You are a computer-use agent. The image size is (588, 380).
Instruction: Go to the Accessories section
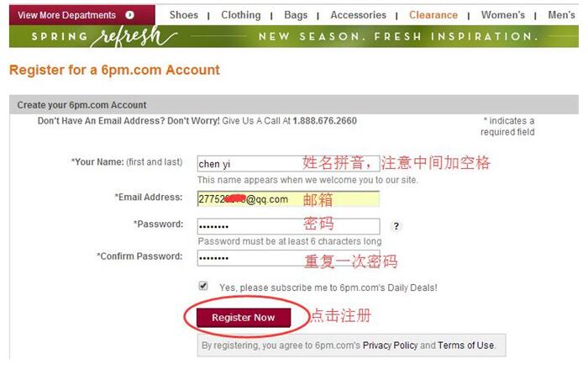click(358, 15)
